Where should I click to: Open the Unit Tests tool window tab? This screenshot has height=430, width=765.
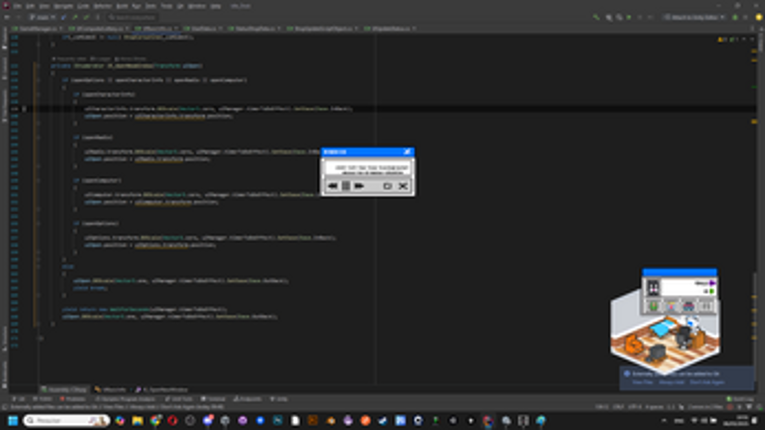point(179,399)
